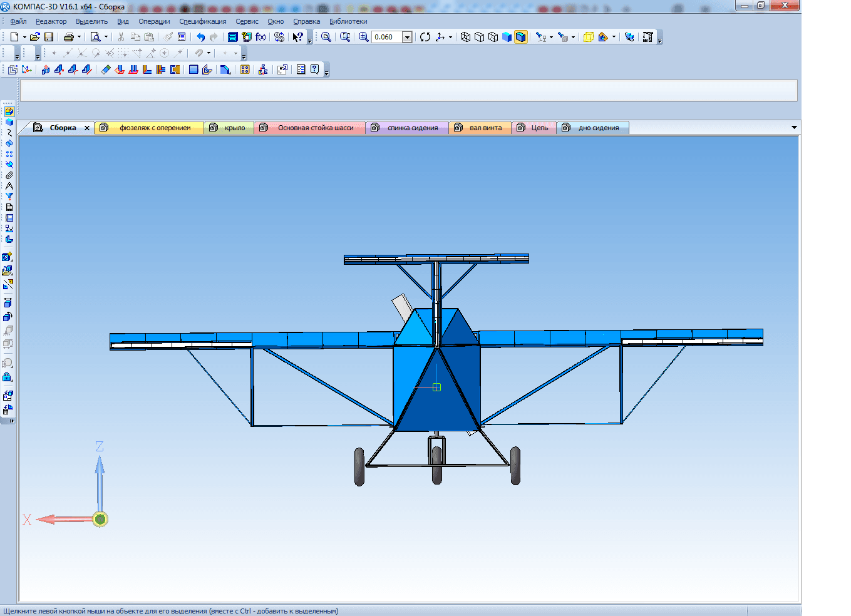The width and height of the screenshot is (851, 616).
Task: Toggle Shaded display mode
Action: [507, 37]
